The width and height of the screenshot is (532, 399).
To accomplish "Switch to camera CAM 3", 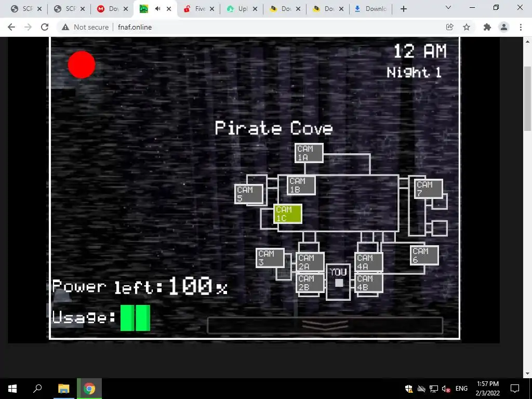I will 270,258.
